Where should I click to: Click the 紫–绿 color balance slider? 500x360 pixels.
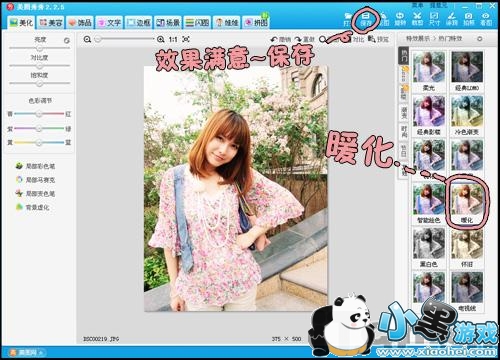coord(39,128)
